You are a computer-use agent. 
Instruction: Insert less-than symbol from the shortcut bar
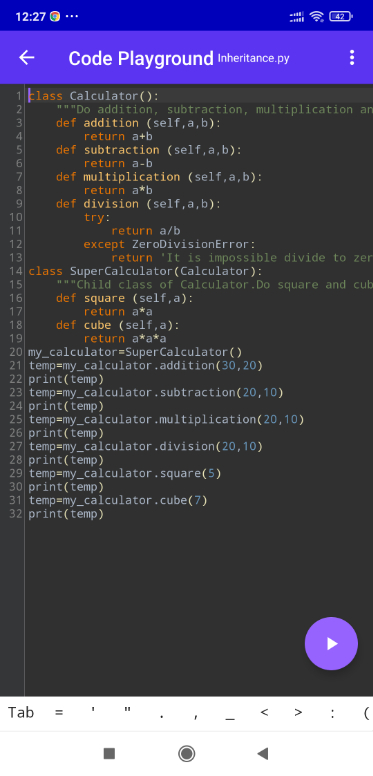[x=264, y=713]
